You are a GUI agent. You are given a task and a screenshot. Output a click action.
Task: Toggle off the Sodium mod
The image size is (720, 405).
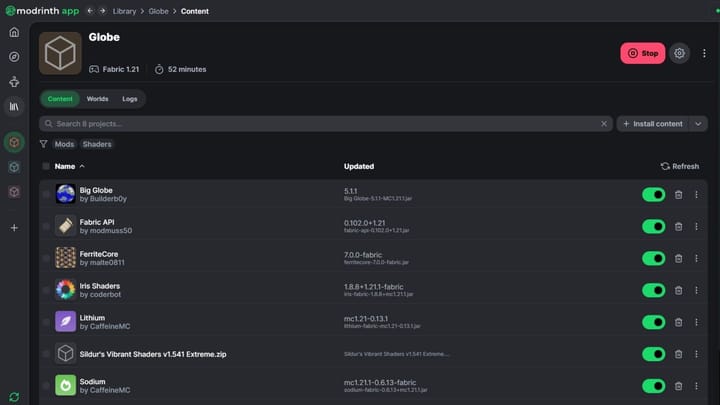point(653,386)
